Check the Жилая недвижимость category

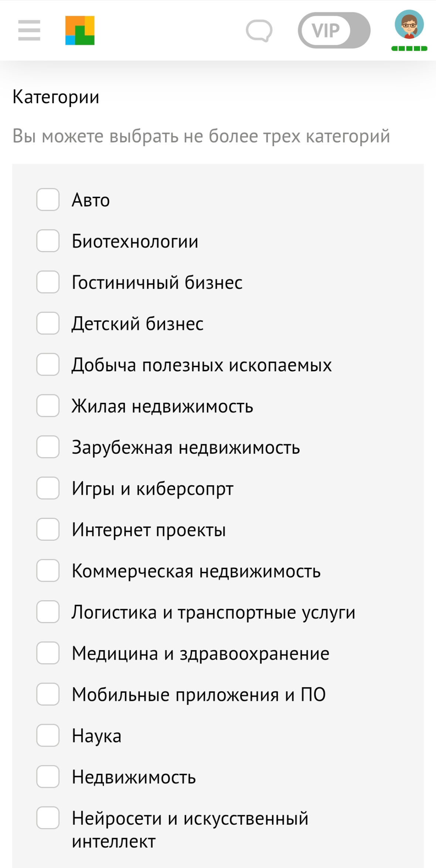[48, 407]
